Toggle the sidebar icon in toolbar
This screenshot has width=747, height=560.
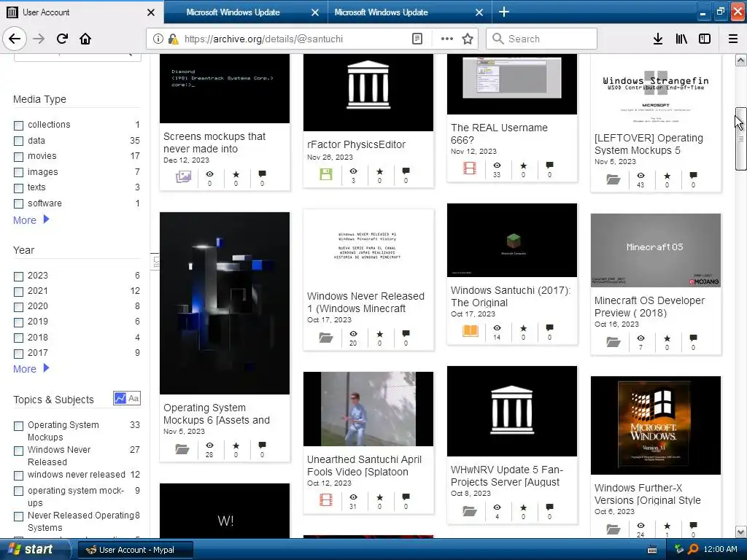tap(705, 39)
